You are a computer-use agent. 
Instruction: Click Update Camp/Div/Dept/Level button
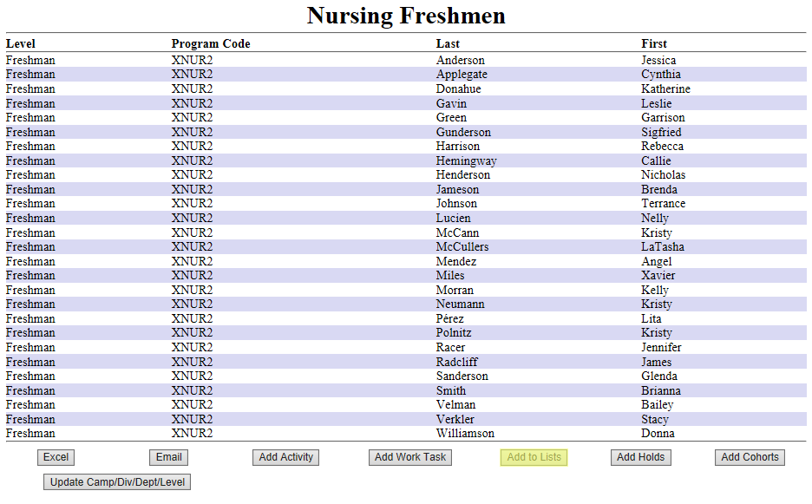click(x=117, y=481)
